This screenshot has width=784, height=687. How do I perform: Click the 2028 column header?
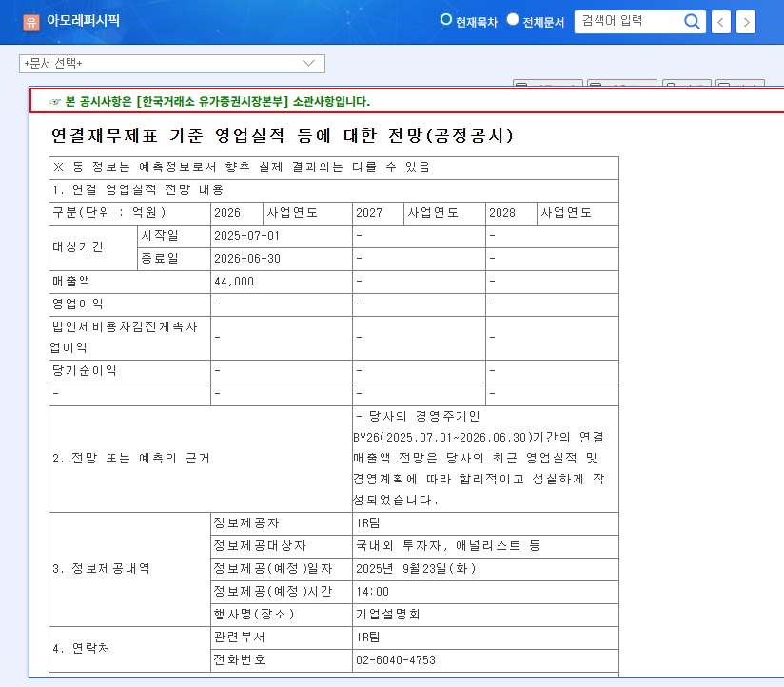click(511, 213)
